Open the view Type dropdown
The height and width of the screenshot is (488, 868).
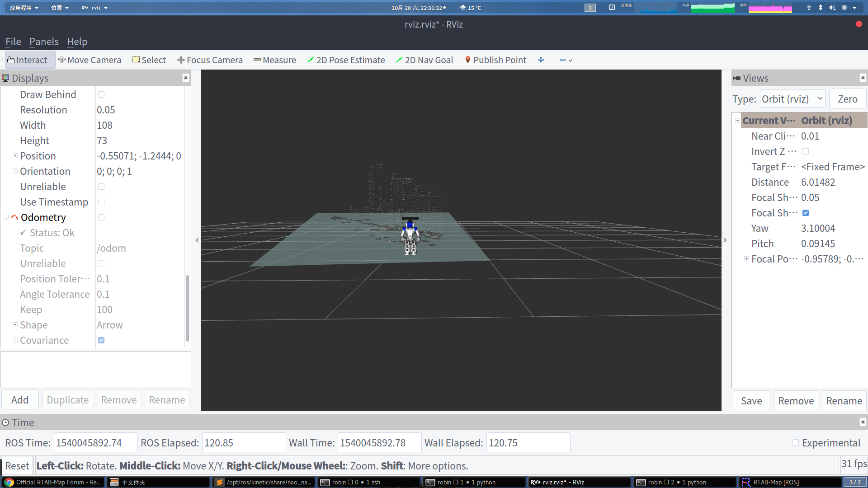click(793, 99)
